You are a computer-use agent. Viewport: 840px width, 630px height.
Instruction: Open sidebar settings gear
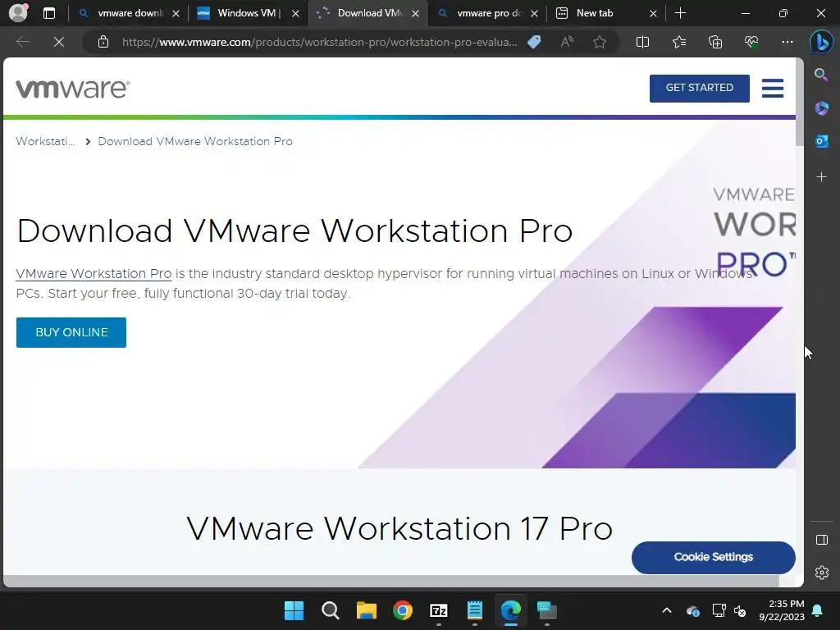[821, 573]
